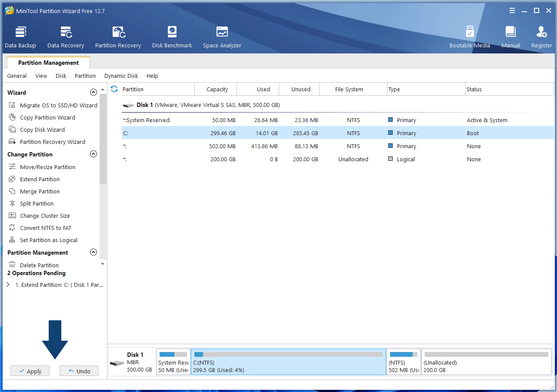
Task: Open the Partition menu
Action: 85,76
